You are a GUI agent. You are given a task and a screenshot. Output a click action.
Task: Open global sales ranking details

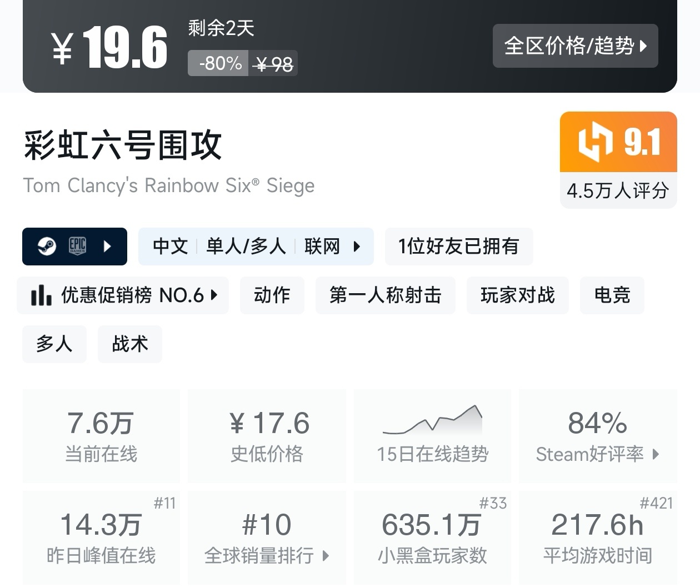pos(267,537)
